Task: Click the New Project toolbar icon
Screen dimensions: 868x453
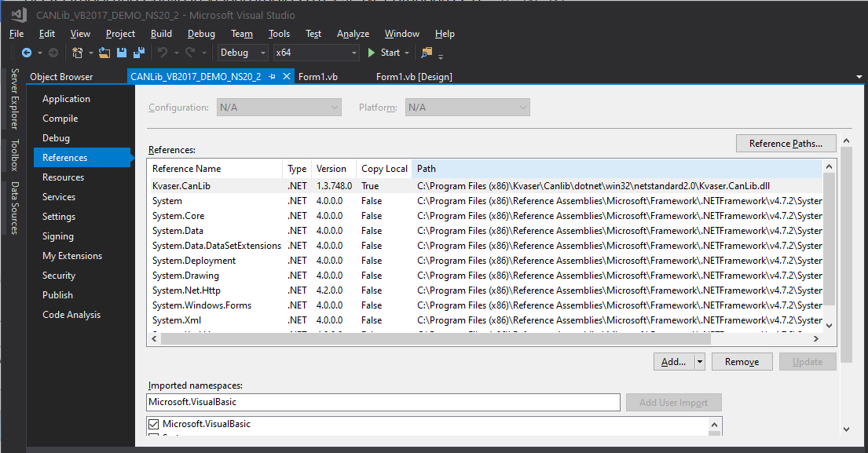Action: (77, 53)
